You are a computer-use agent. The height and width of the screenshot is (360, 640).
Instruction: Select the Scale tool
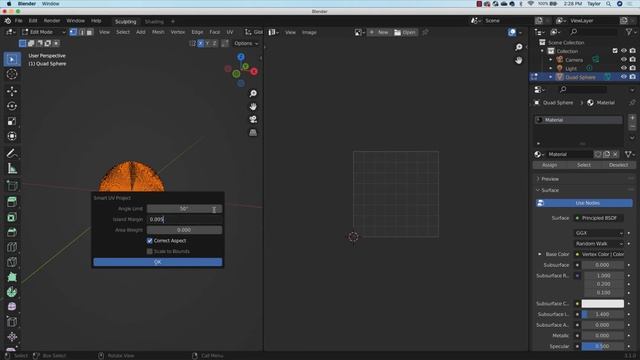pos(12,121)
